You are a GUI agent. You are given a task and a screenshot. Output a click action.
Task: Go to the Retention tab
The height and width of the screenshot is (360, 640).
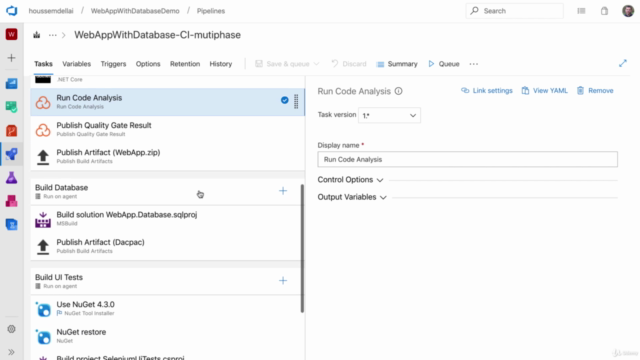[185, 64]
